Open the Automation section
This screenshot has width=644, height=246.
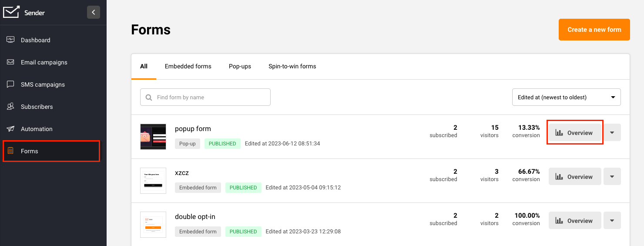click(37, 129)
